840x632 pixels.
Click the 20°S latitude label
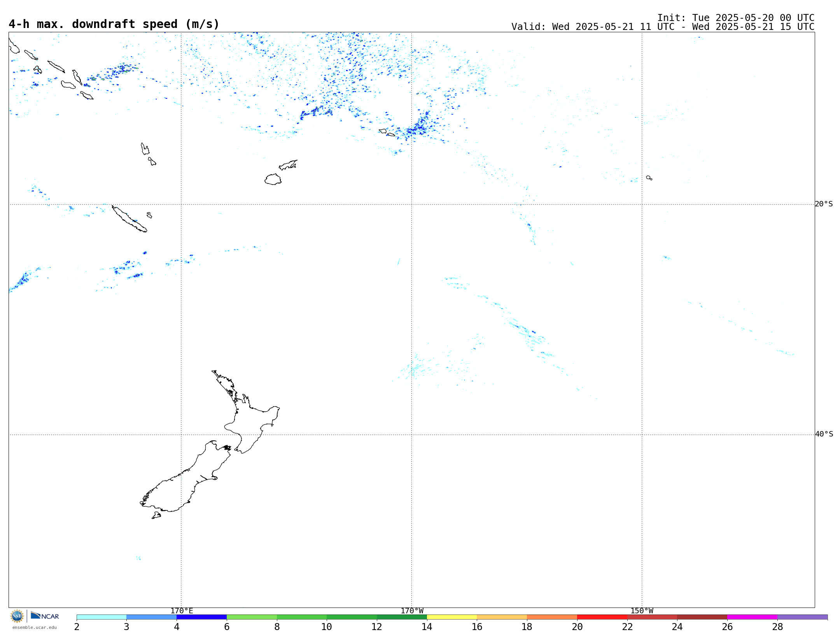tap(824, 204)
